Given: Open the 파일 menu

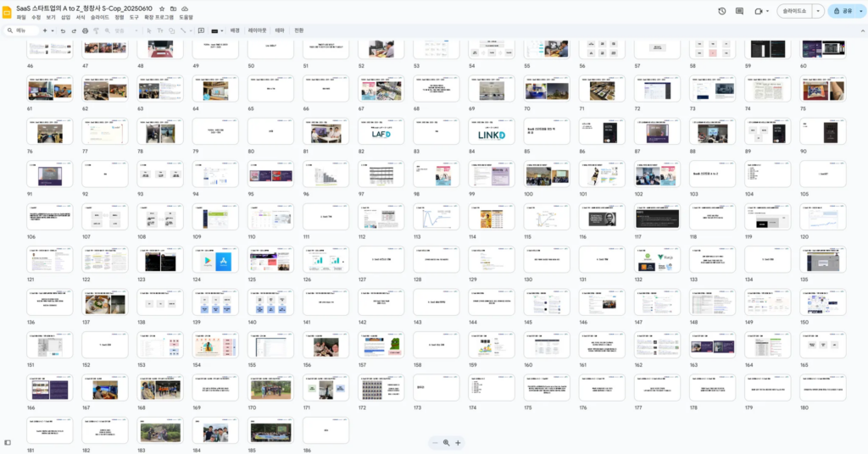Looking at the screenshot, I should [x=22, y=17].
